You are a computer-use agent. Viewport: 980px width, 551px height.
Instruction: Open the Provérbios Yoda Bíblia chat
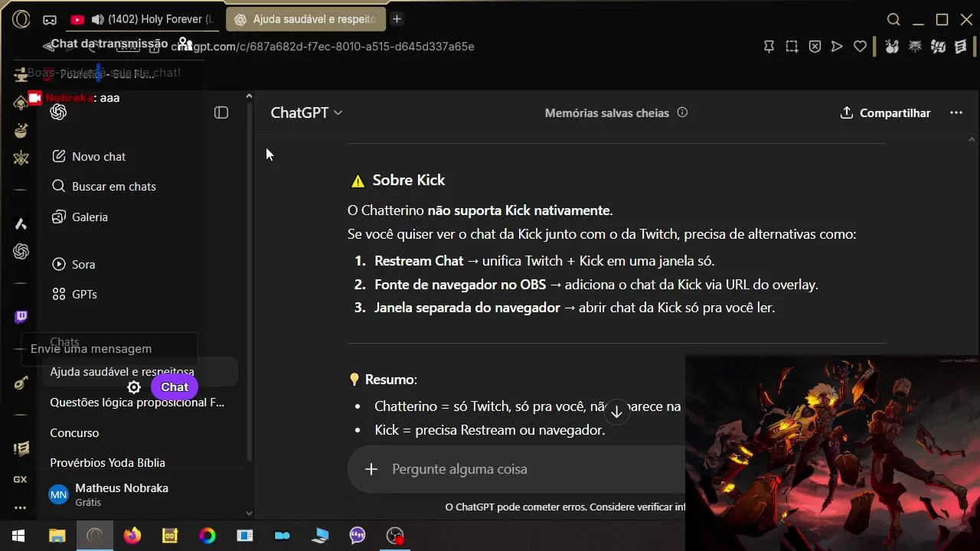107,462
